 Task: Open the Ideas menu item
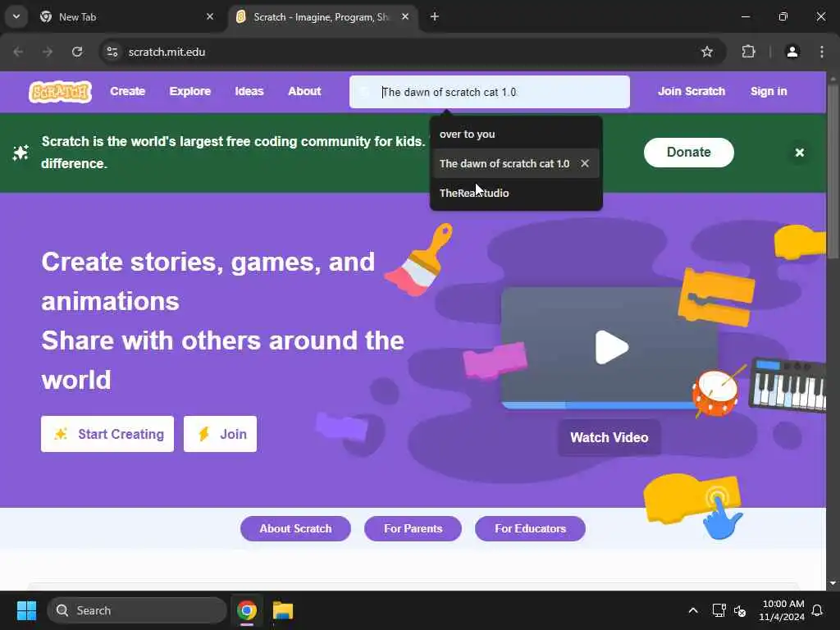tap(249, 92)
